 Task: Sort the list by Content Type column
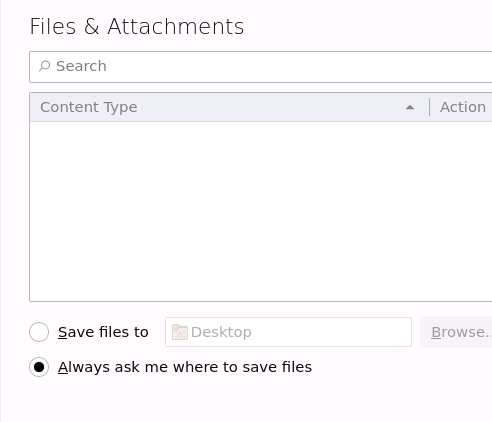tap(229, 107)
